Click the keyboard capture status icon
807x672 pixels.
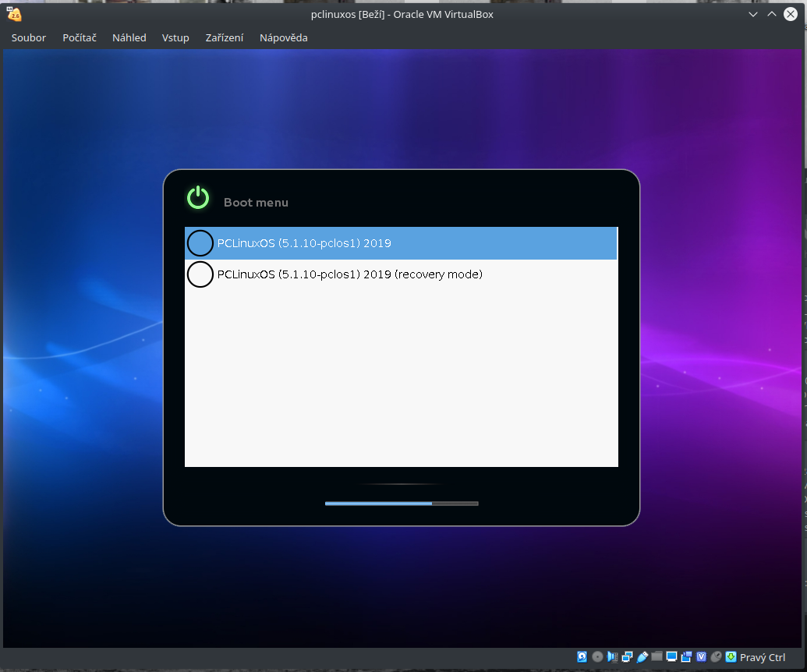[731, 657]
